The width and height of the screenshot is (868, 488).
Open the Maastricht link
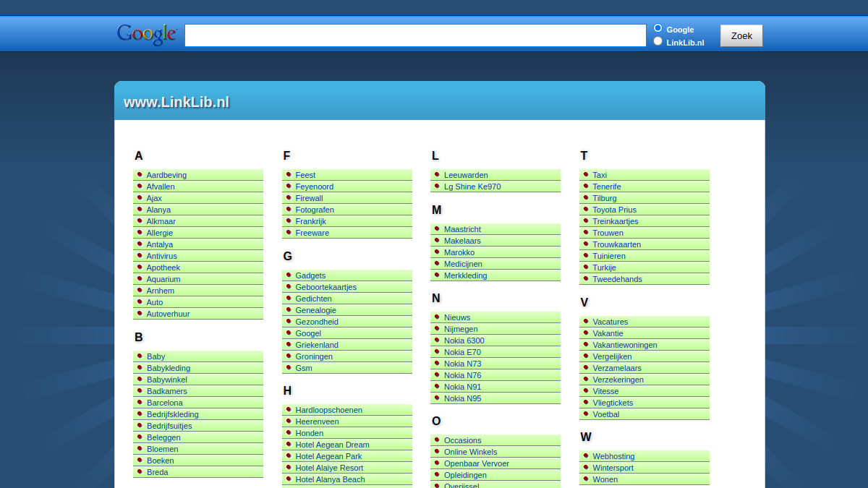pos(462,229)
